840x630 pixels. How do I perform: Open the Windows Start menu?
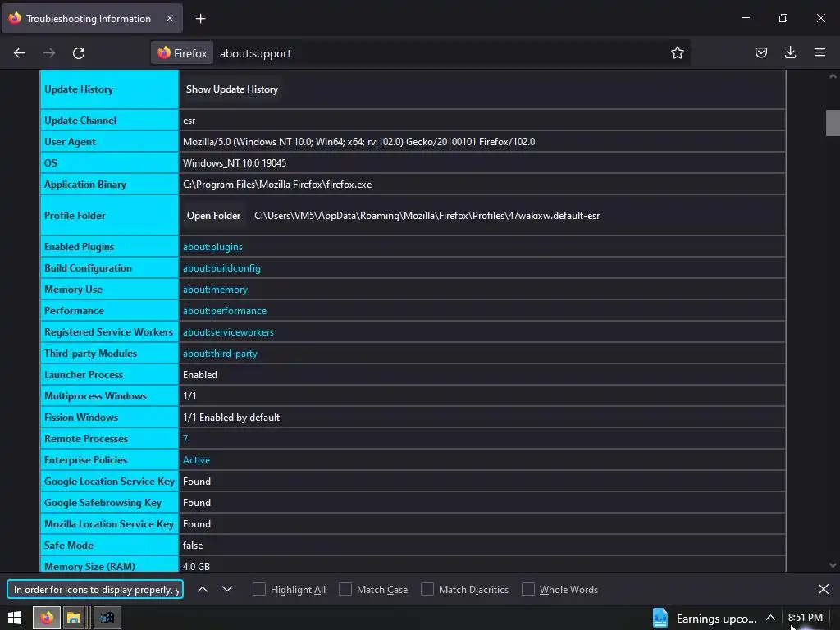15,618
